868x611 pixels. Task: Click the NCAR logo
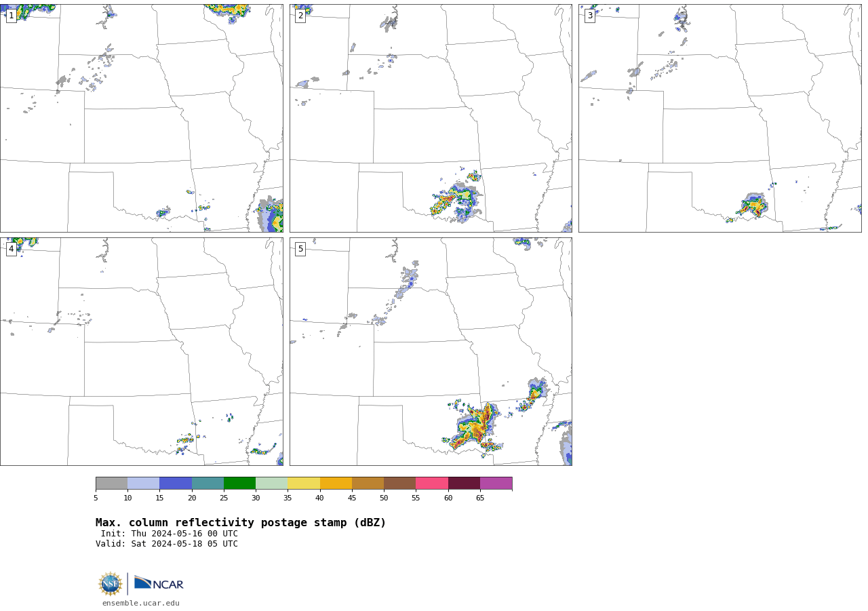[159, 583]
